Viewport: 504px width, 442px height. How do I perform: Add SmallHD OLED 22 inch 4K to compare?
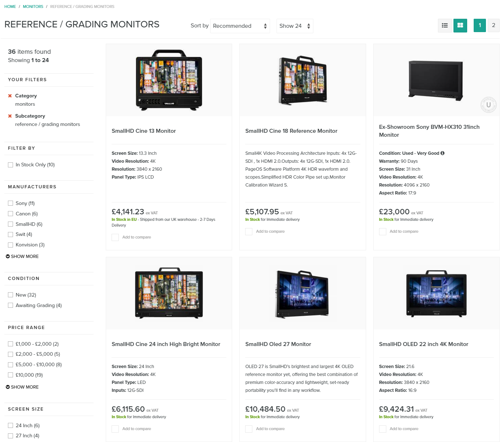click(x=383, y=429)
